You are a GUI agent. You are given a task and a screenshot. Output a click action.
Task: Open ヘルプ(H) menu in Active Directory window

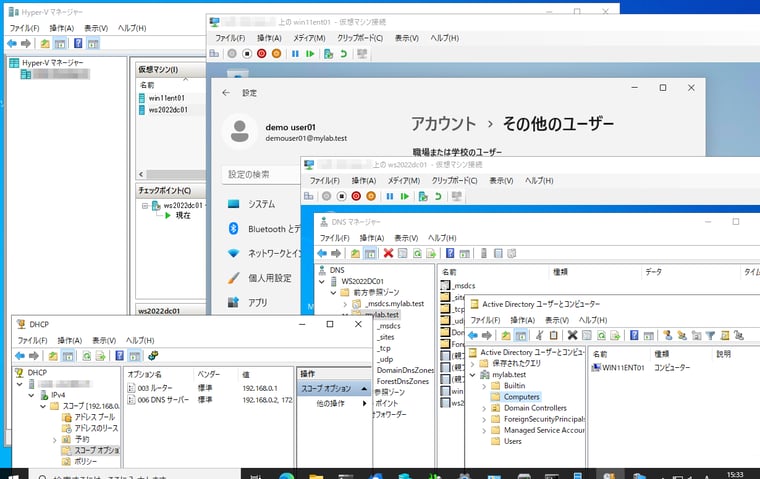593,320
